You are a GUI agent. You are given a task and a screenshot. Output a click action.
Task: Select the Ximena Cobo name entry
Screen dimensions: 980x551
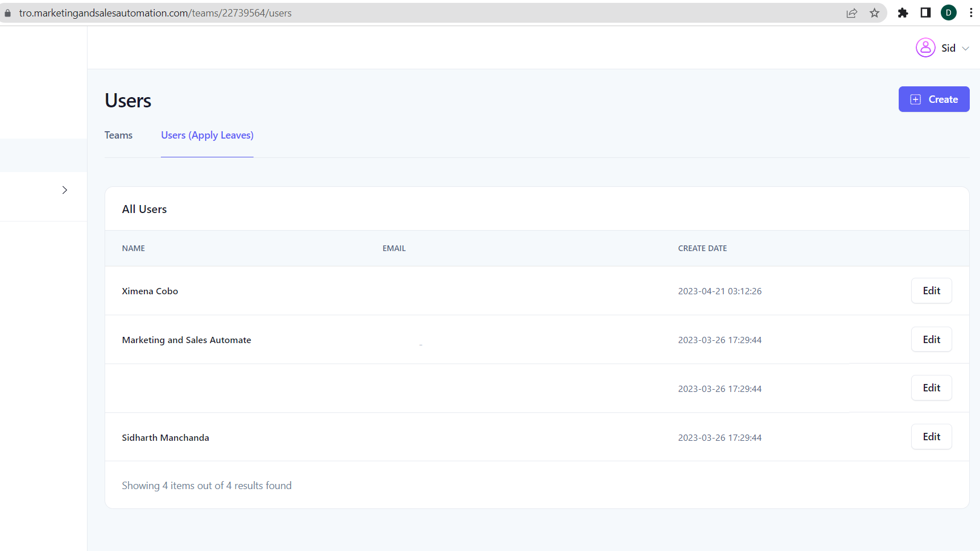coord(150,291)
